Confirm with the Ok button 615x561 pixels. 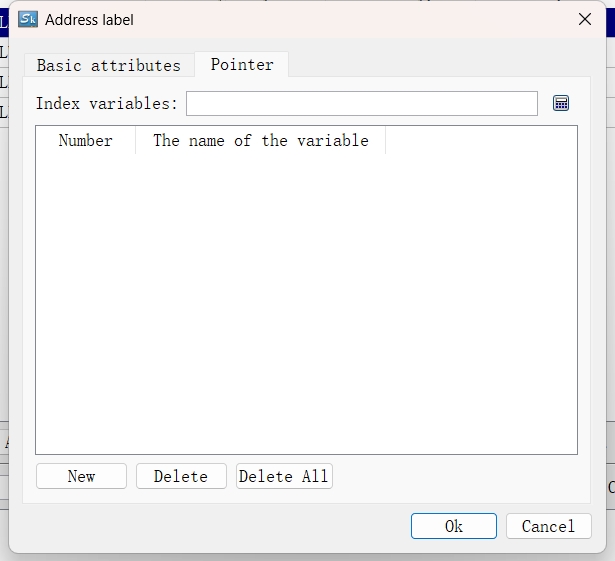click(x=453, y=526)
